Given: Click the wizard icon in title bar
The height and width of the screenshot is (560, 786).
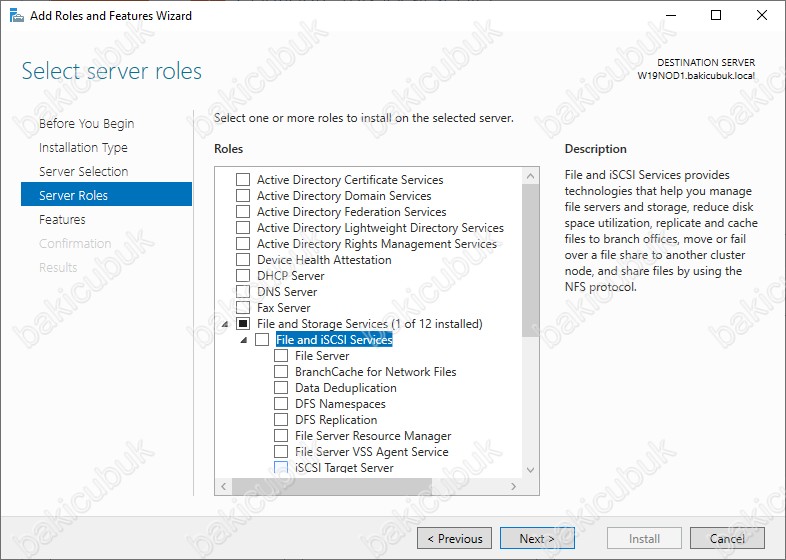Looking at the screenshot, I should tap(17, 16).
